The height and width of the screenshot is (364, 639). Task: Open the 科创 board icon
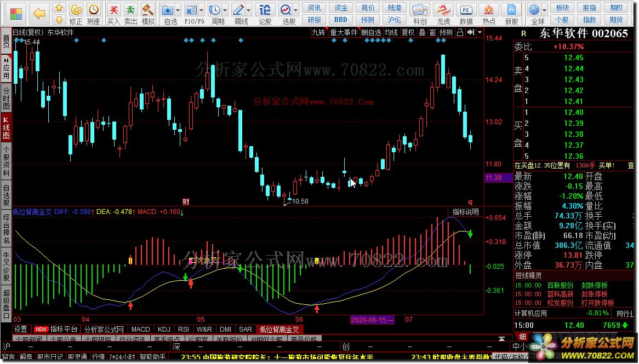pyautogui.click(x=419, y=10)
